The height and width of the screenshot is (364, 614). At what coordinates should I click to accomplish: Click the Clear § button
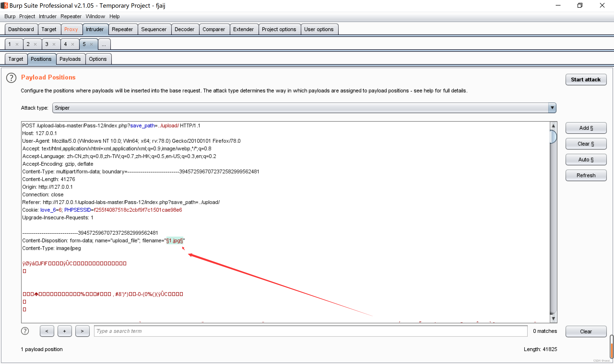(586, 144)
